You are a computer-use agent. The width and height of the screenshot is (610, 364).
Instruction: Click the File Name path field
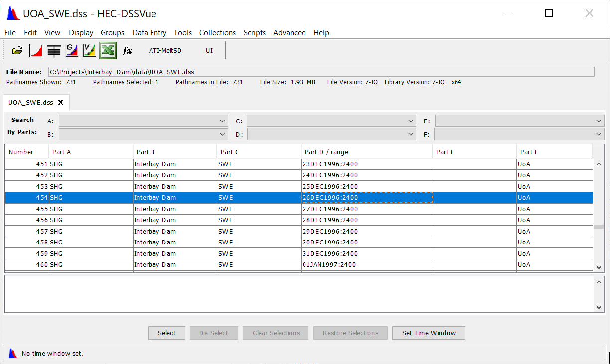coord(321,72)
